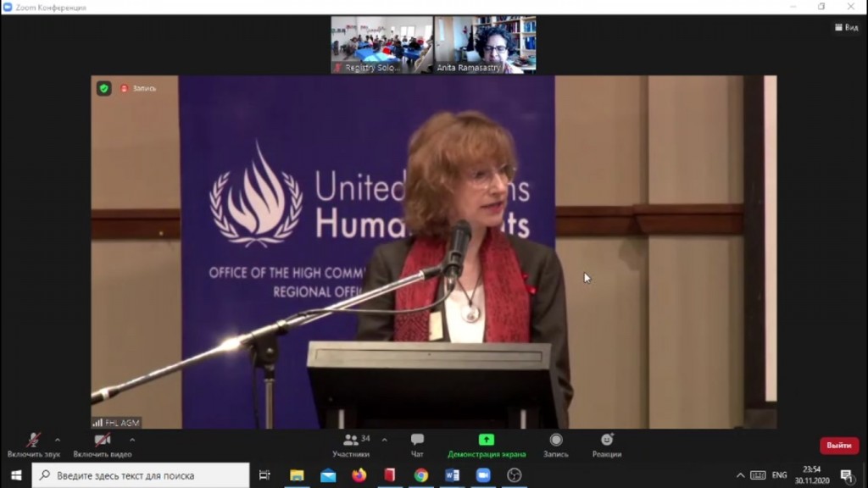868x488 pixels.
Task: Show encryption info via green shield icon
Action: point(104,88)
